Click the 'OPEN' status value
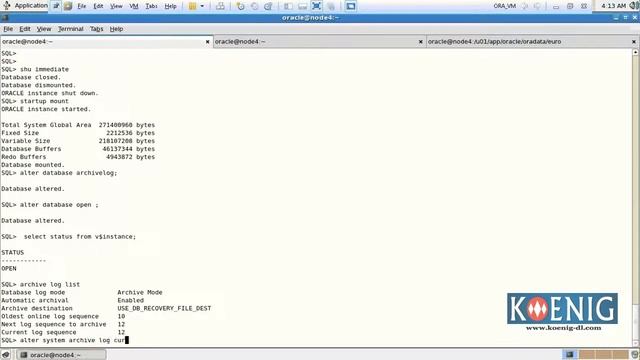 (x=9, y=269)
